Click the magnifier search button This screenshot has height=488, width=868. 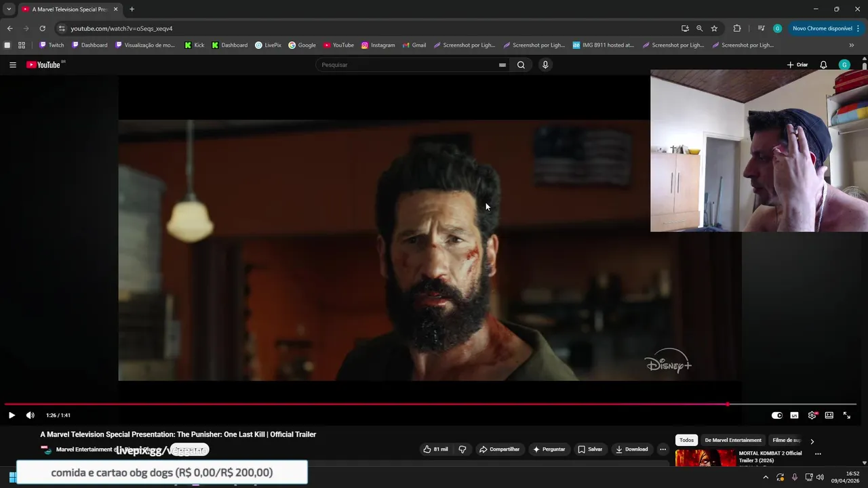pyautogui.click(x=521, y=65)
